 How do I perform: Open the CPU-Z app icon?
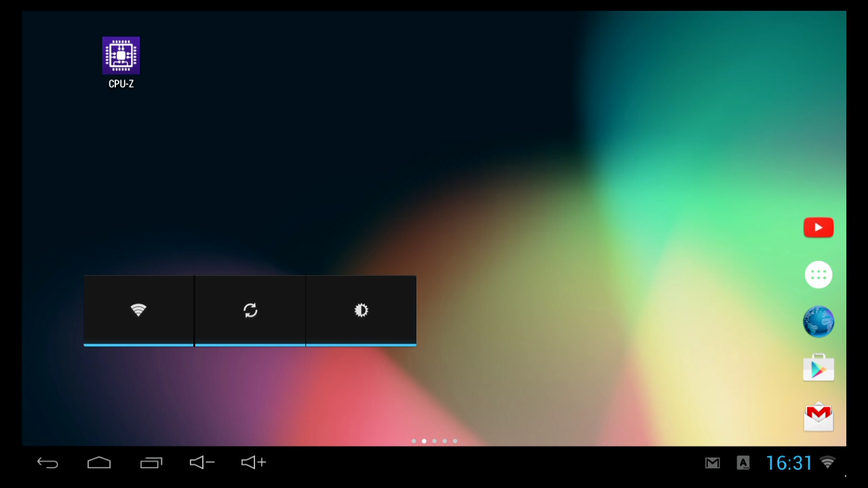pyautogui.click(x=121, y=56)
